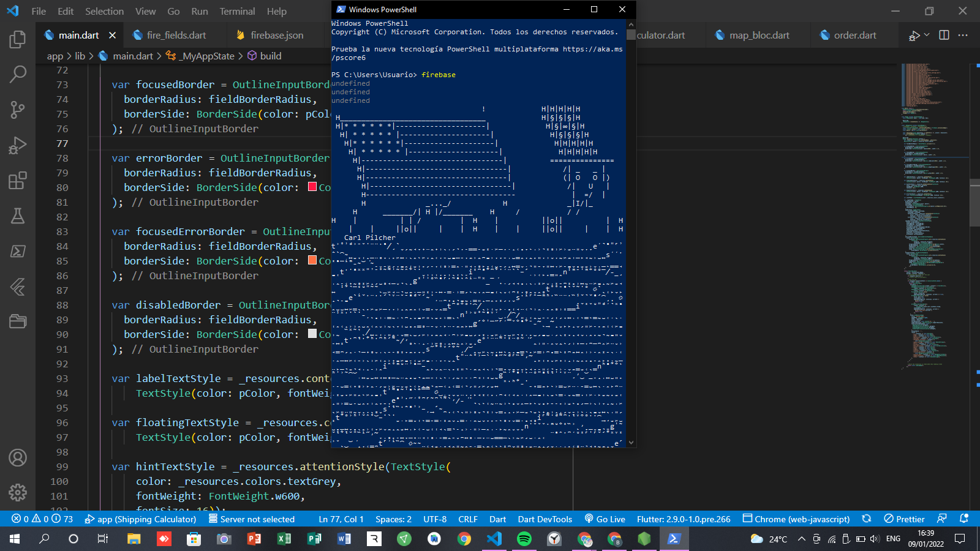Screen dimensions: 980x551
Task: Open the Terminal menu
Action: click(x=237, y=11)
